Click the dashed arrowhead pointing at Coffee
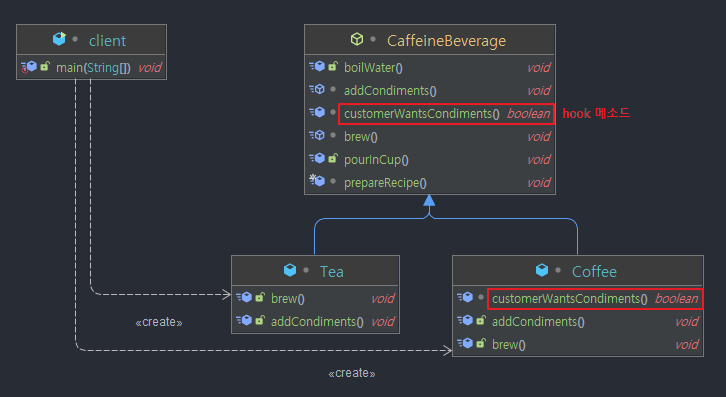Screen dimensions: 726x397 [x=448, y=350]
